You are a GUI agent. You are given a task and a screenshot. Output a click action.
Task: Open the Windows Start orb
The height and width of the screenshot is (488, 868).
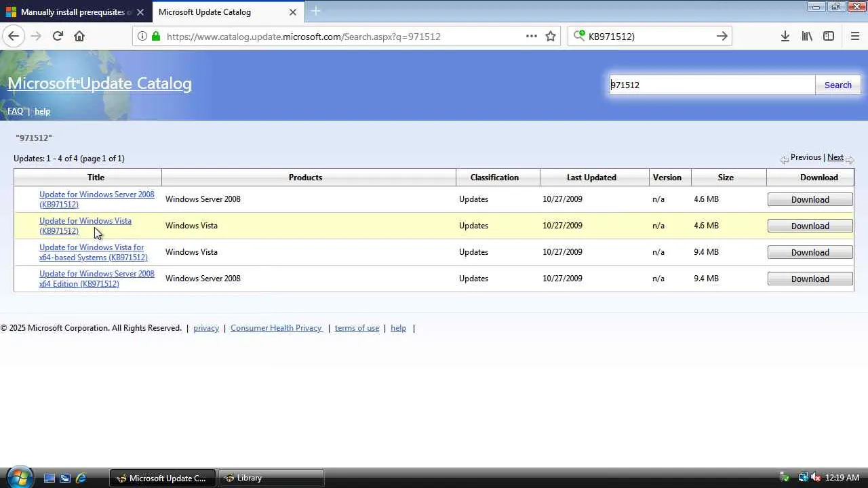(18, 478)
